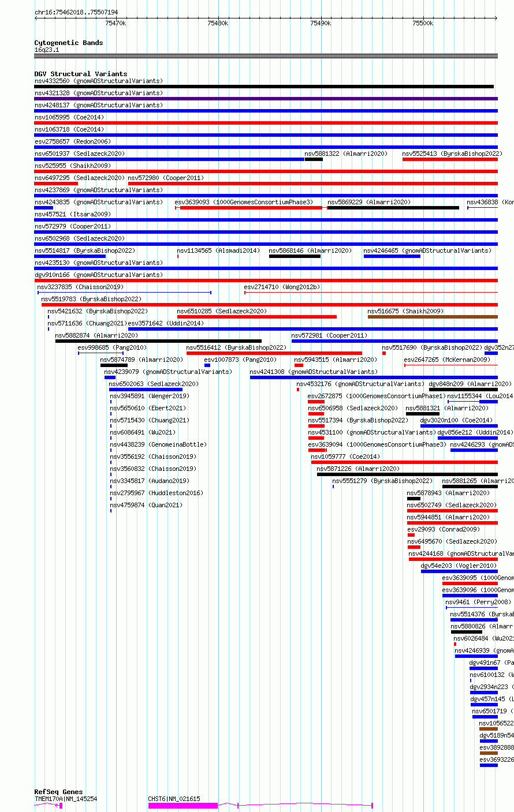This screenshot has height=812, width=514.
Task: Open esv2758657 (Redon2006) label
Action: [73, 141]
